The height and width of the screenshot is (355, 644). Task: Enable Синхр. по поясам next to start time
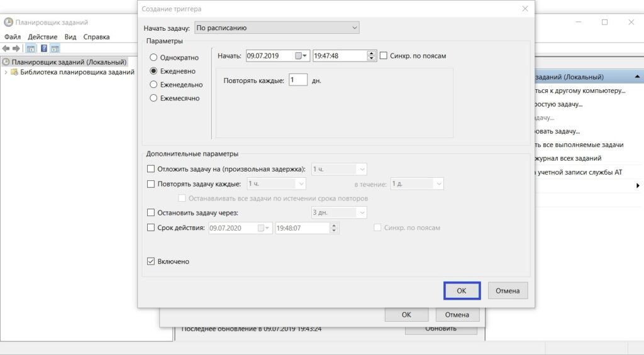click(384, 55)
